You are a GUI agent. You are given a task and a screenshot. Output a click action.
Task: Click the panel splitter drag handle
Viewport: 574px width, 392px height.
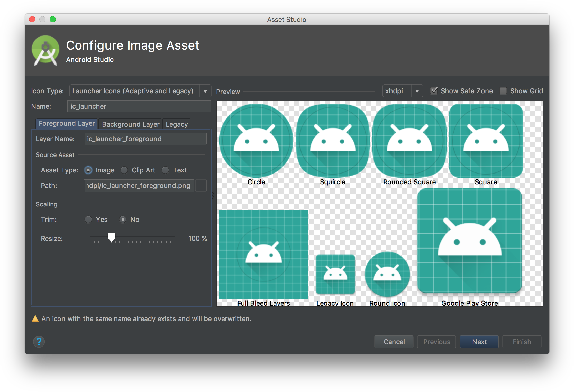click(213, 196)
